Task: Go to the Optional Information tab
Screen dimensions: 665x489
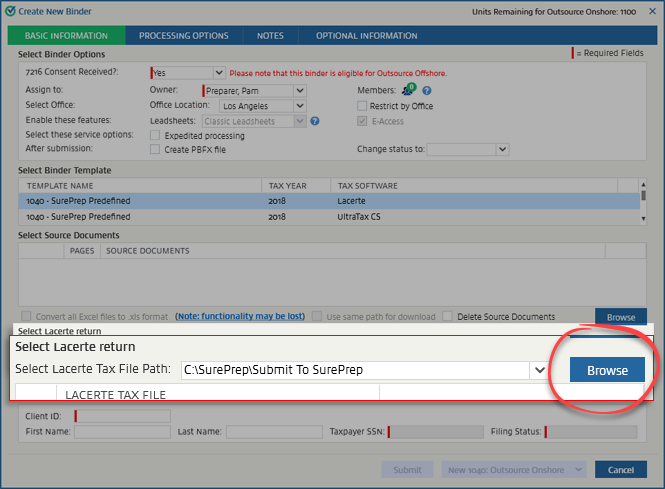Action: tap(366, 36)
